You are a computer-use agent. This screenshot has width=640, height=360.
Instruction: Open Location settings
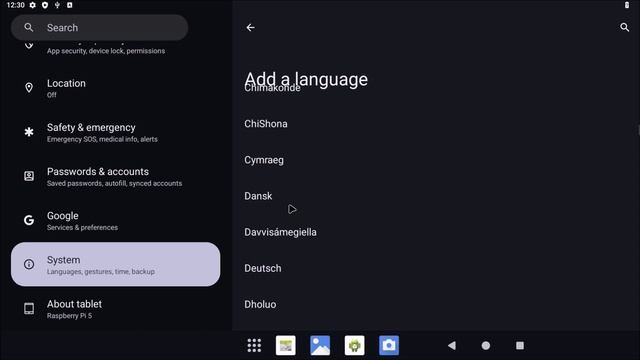click(116, 88)
